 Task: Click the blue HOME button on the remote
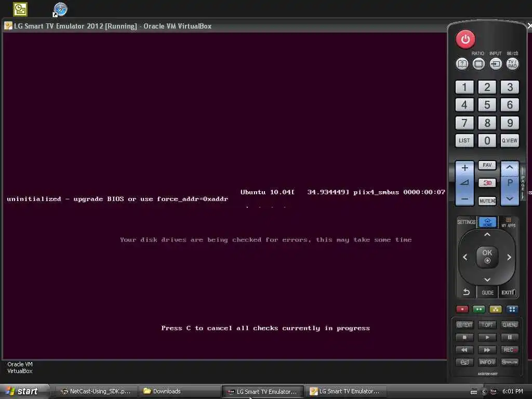487,222
